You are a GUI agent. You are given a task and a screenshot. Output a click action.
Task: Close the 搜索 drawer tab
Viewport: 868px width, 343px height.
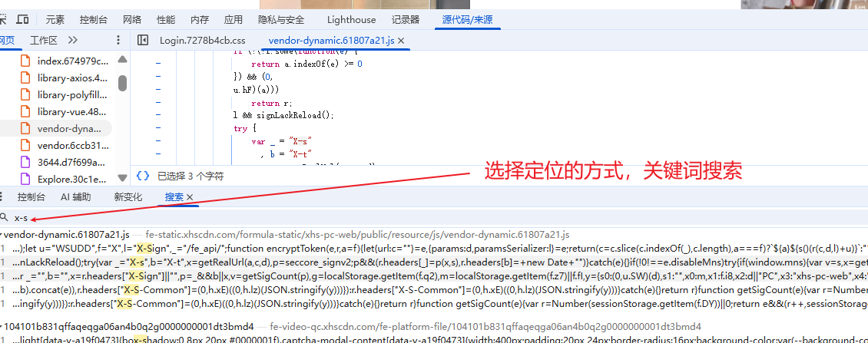(189, 197)
